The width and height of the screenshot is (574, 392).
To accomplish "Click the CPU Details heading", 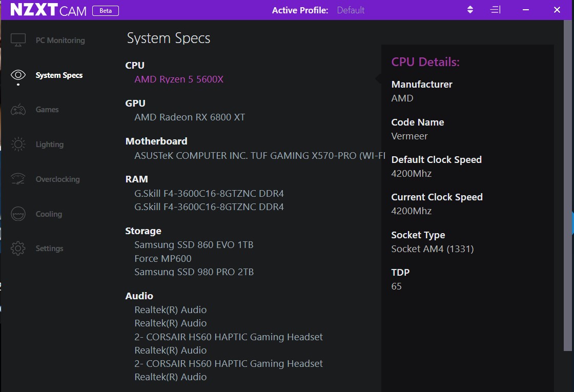I will (425, 62).
